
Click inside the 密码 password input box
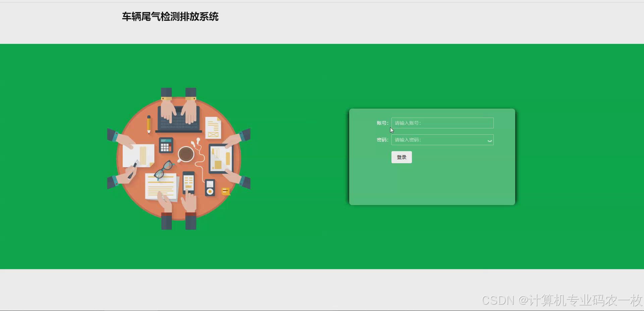[x=439, y=140]
